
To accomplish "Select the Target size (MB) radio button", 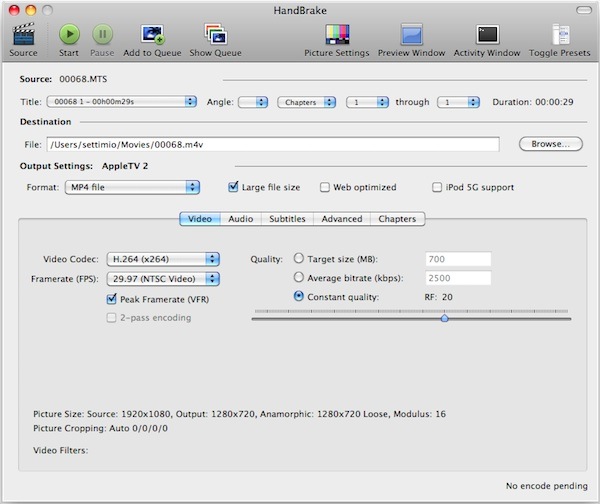I will 298,258.
